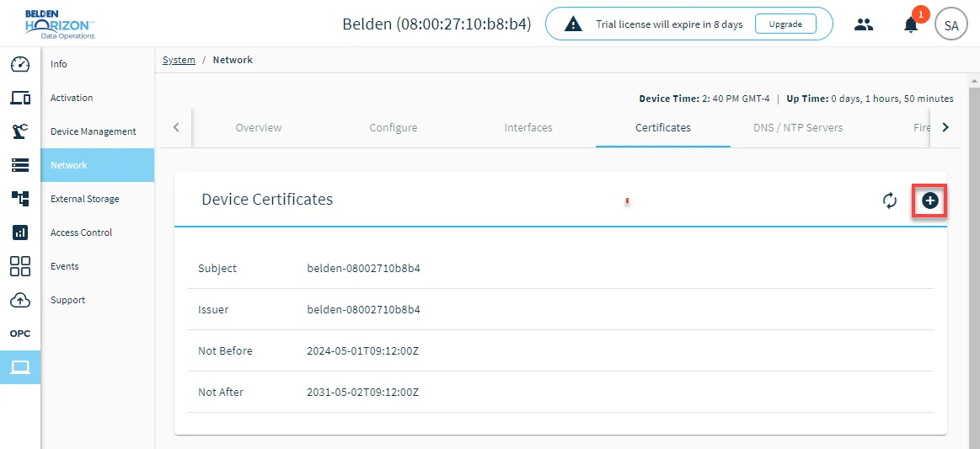Follow the System breadcrumb link
Viewport: 980px width, 449px height.
(x=179, y=60)
